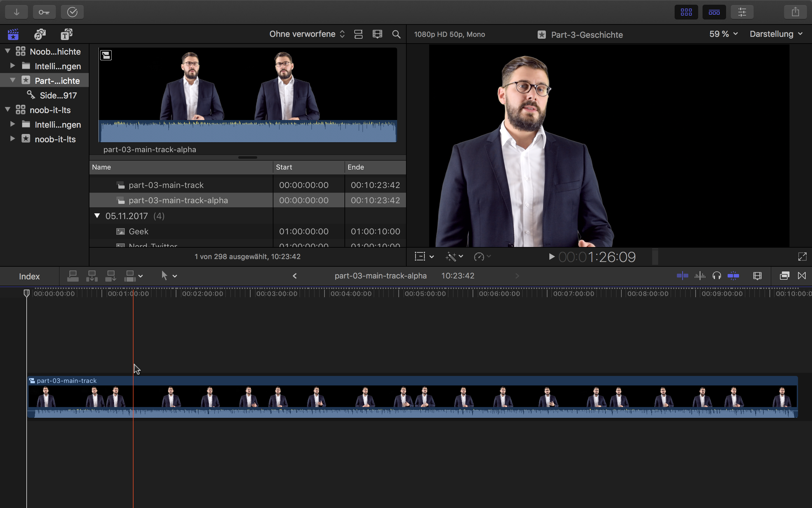Screen dimensions: 812x508
Task: Enter full-screen viewer mode
Action: tap(802, 257)
